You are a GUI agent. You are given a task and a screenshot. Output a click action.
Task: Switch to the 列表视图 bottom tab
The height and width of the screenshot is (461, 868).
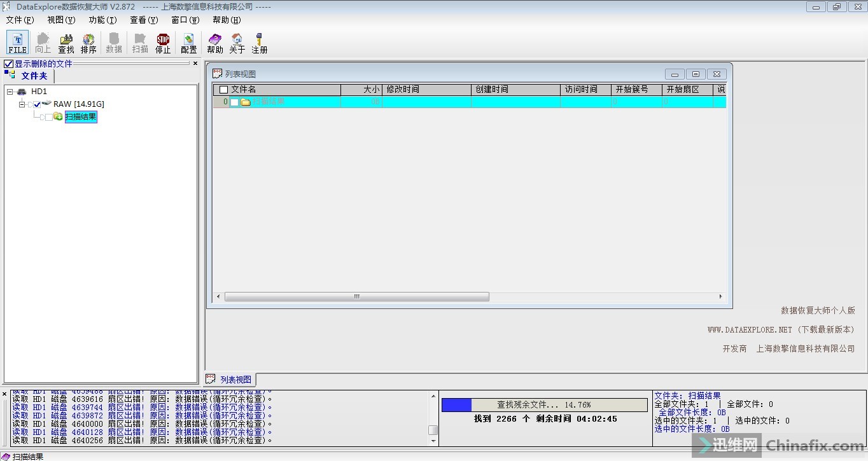[x=230, y=380]
